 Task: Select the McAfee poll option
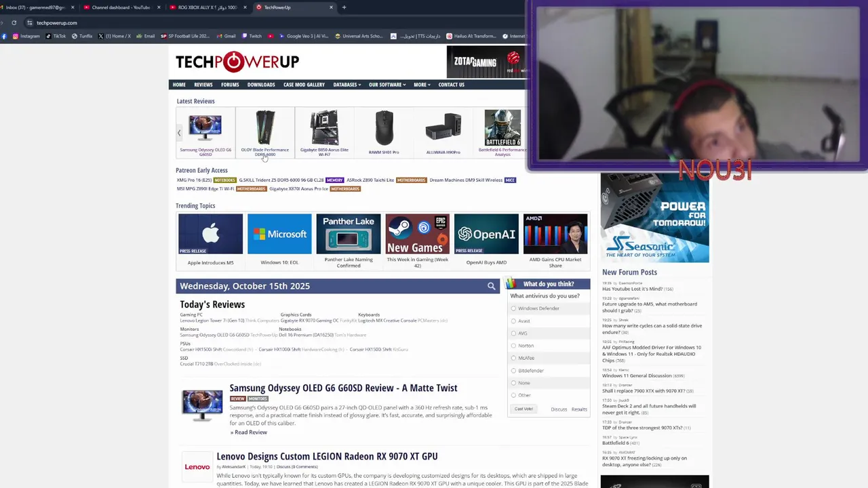513,358
